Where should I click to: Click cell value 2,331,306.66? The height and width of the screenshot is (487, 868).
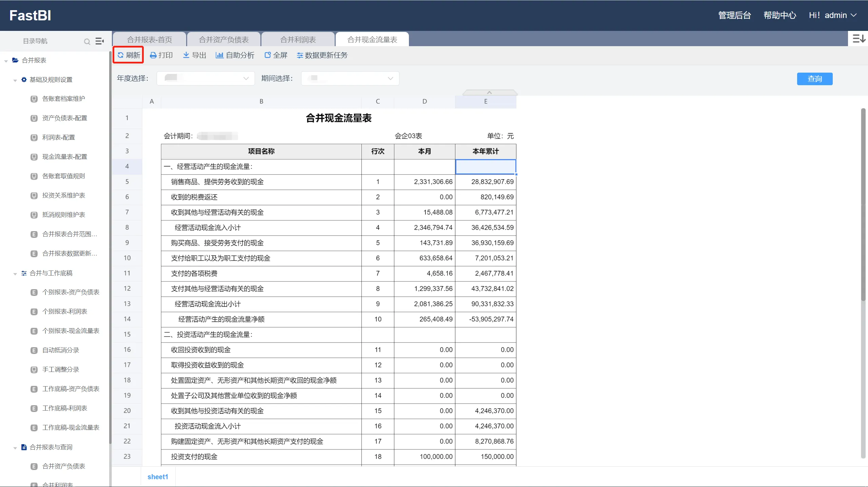[x=433, y=182]
